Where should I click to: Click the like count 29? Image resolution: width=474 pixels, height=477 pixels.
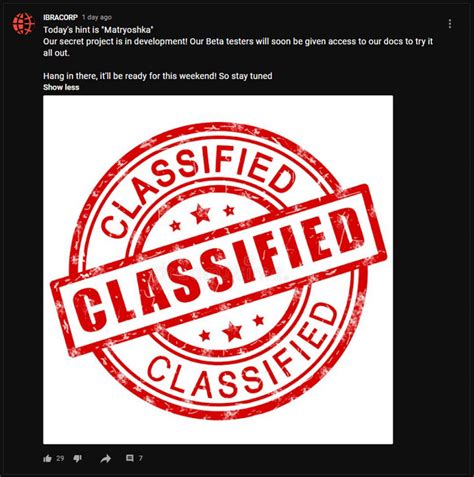pyautogui.click(x=60, y=458)
